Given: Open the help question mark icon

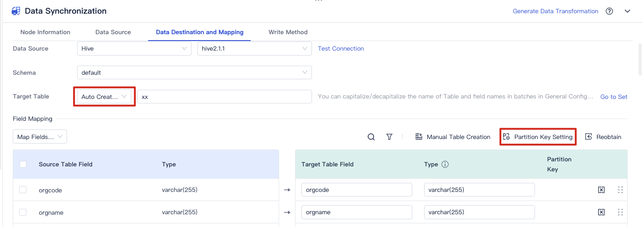Looking at the screenshot, I should coord(609,11).
